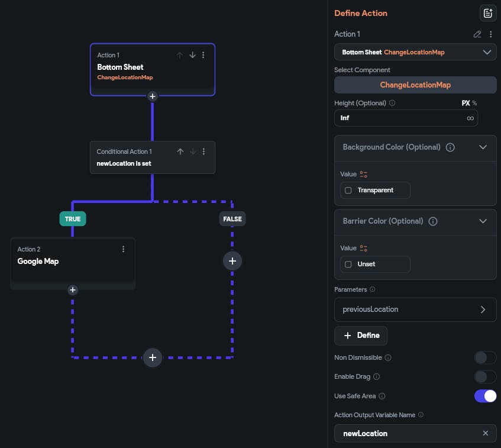Screen dimensions: 501x448
Task: Add action below Bottom Sheet node
Action: point(152,96)
